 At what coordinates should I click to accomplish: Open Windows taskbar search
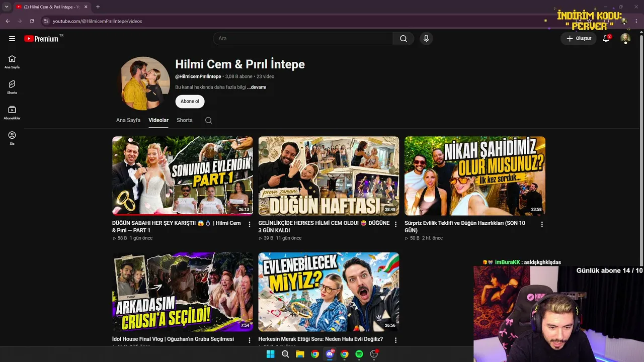point(285,354)
